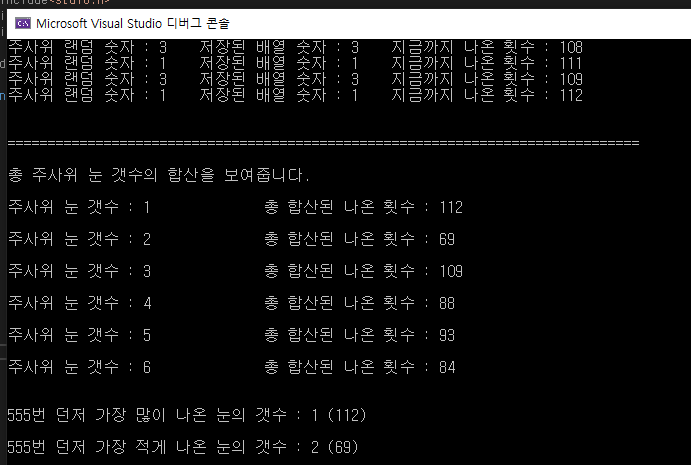Click the '가장 적게 나온 눈의 갯수 : 2 (69)' line
The height and width of the screenshot is (465, 691).
pyautogui.click(x=183, y=447)
